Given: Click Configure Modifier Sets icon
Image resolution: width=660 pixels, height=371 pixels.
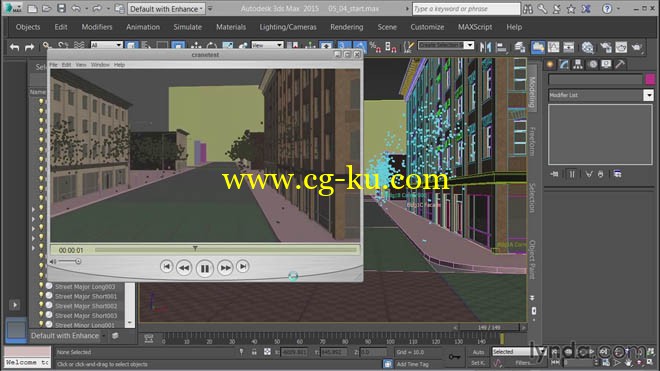Looking at the screenshot, I should 617,174.
